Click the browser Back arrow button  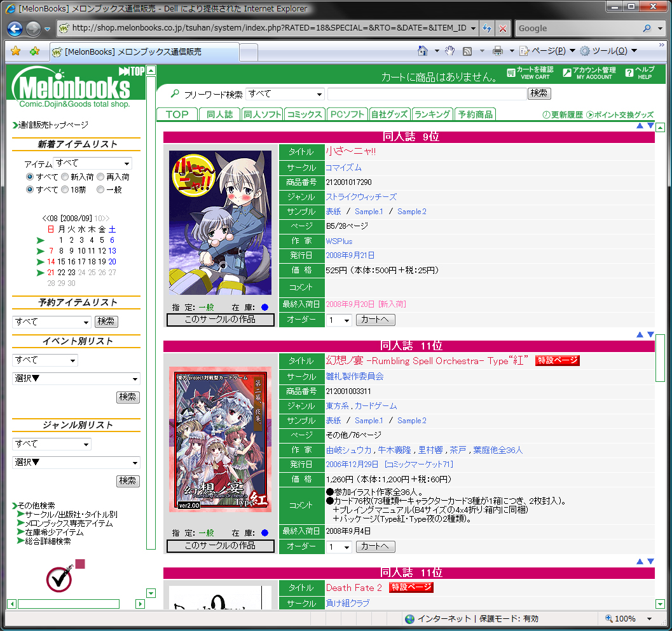point(15,29)
